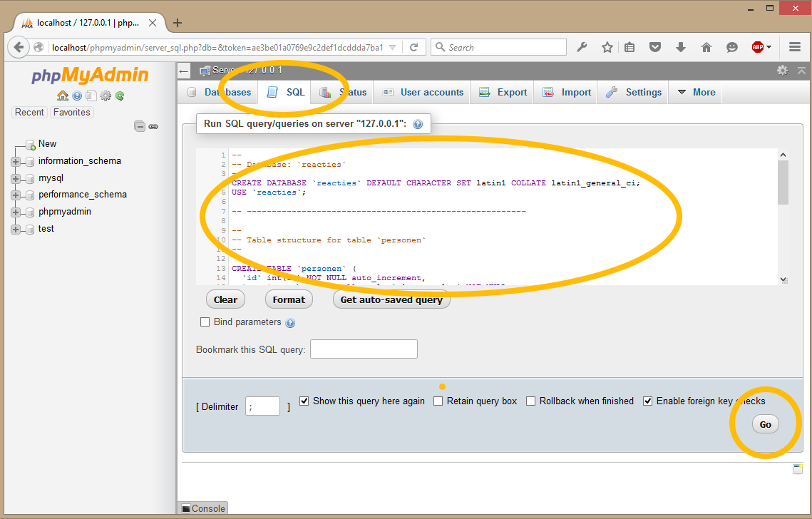Open the downloads arrow icon
This screenshot has height=519, width=812.
pos(680,47)
